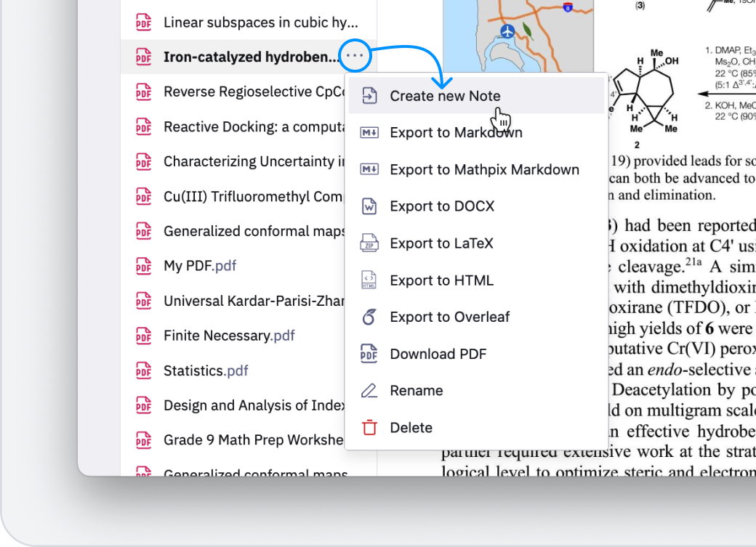Image resolution: width=756 pixels, height=547 pixels.
Task: Click the Export to Markdown icon
Action: [369, 132]
